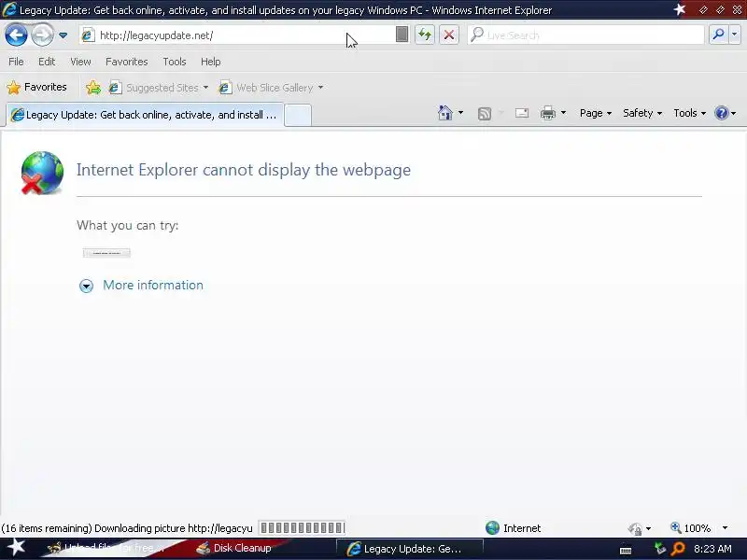The image size is (747, 560).
Task: Open the recent pages dropdown arrow
Action: point(63,35)
